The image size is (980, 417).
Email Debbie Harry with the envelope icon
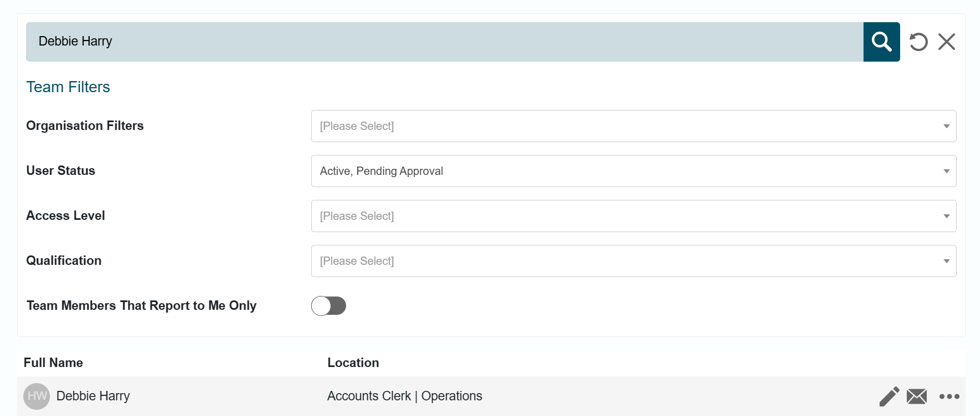917,396
